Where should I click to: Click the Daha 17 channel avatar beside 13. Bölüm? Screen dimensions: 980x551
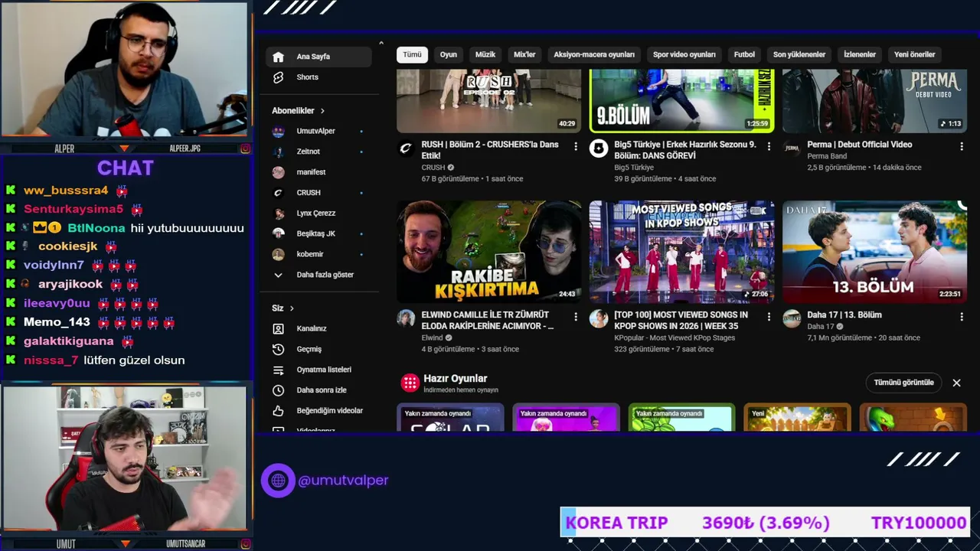[x=792, y=318]
